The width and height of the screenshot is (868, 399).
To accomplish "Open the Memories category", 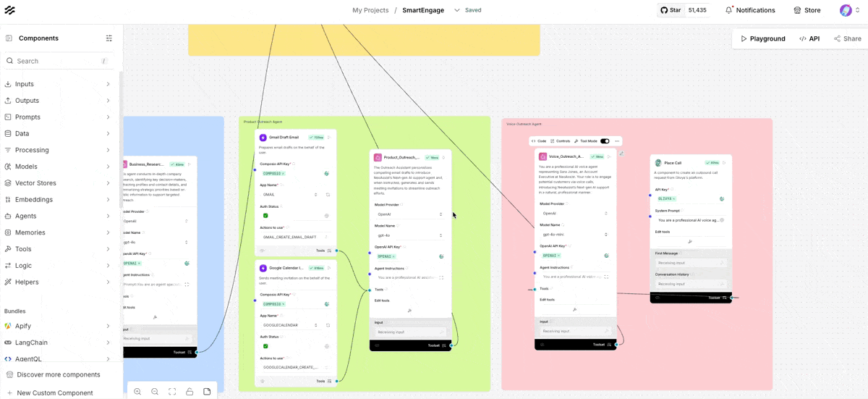I will pos(58,232).
